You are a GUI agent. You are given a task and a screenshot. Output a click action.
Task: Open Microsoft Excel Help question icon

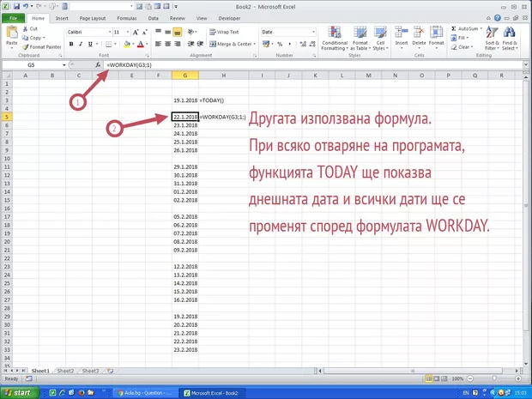click(x=498, y=18)
